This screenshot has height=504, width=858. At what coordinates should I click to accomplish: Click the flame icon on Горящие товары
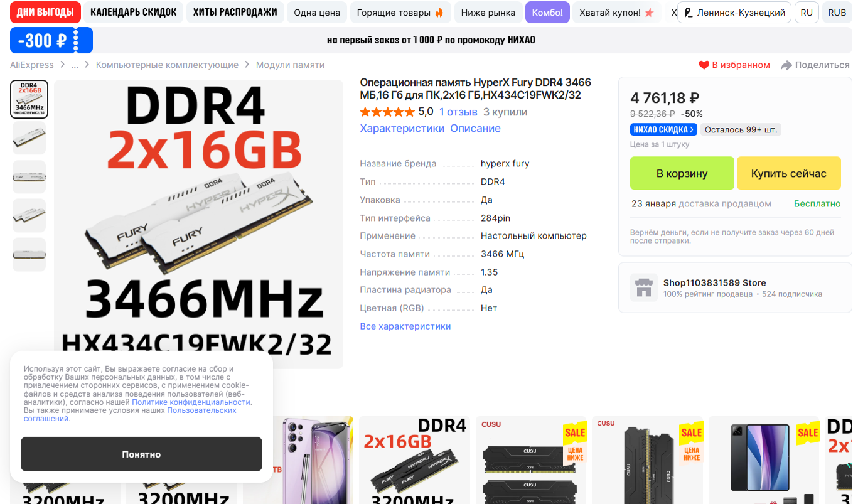[x=439, y=13]
